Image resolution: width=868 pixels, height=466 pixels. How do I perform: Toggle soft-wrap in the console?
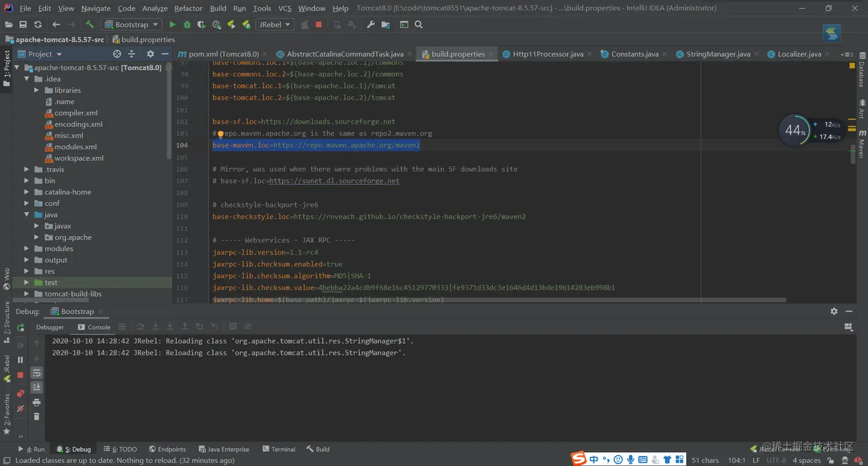pos(37,373)
